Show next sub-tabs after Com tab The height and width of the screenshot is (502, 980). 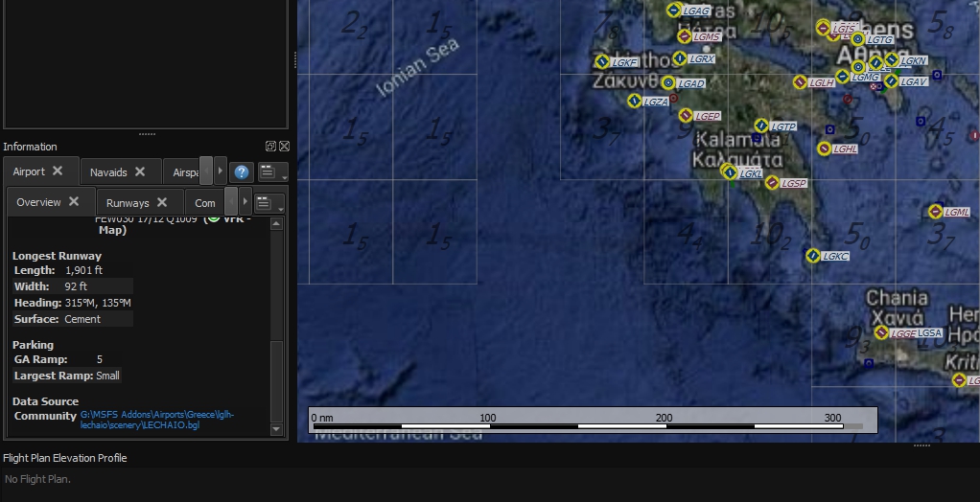click(245, 202)
